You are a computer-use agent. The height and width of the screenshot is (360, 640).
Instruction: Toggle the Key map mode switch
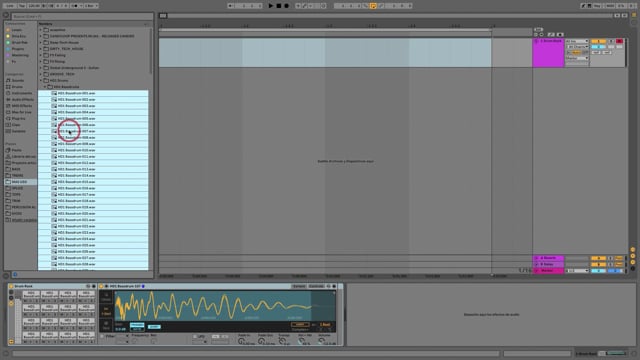(x=597, y=6)
